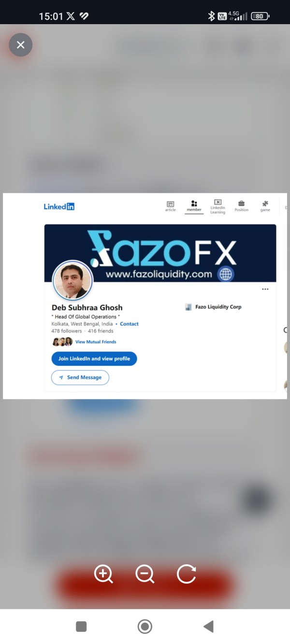Image resolution: width=290 pixels, height=644 pixels.
Task: Click Join LinkedIn and view profile button
Action: coord(94,359)
